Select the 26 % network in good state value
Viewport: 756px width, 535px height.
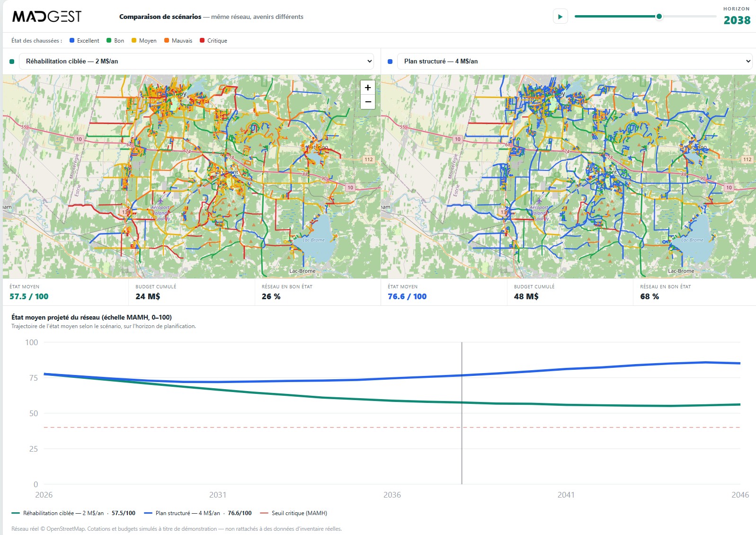(x=271, y=296)
